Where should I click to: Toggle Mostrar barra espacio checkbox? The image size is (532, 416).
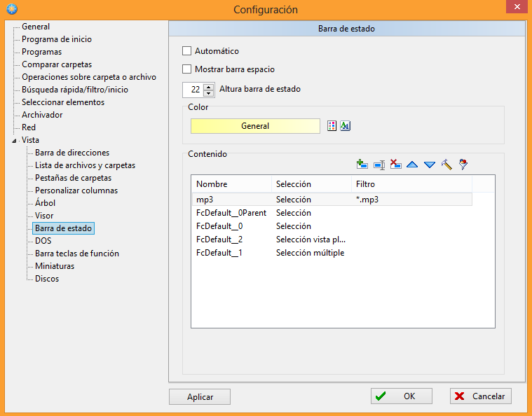click(x=187, y=69)
